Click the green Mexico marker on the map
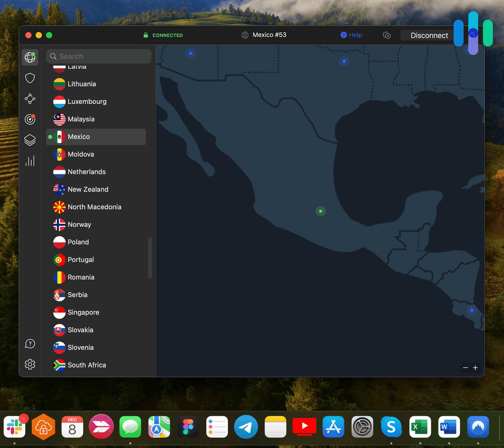The width and height of the screenshot is (504, 448). [321, 211]
